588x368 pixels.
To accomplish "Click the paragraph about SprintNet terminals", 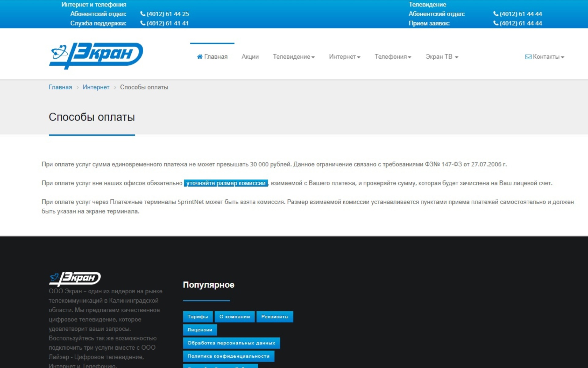I will pos(308,206).
